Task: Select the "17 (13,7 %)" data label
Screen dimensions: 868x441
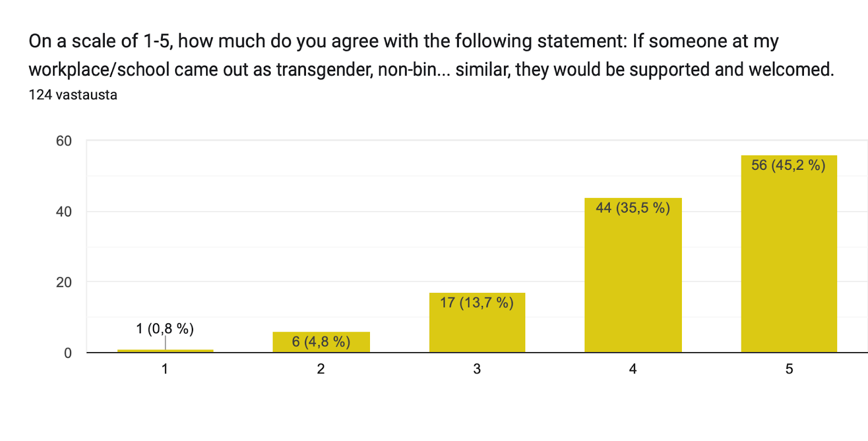Action: (477, 303)
